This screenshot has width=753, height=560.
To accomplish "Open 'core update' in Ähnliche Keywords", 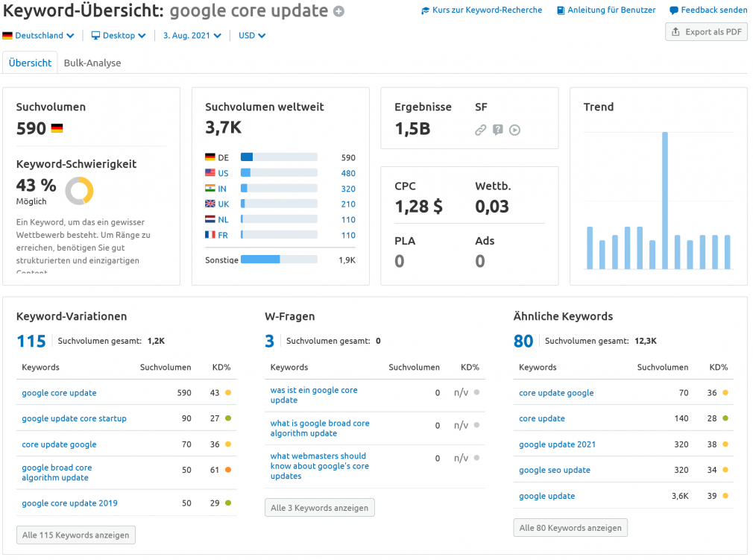I will [x=542, y=418].
